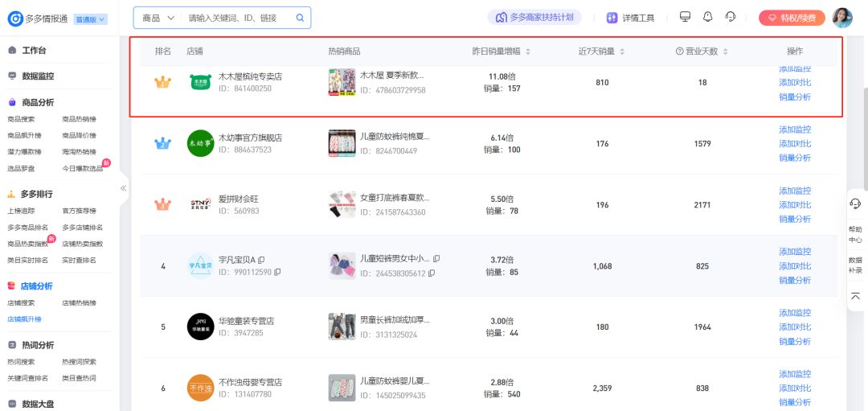Sort by 昨日销量增幅 using its sort arrows

pyautogui.click(x=527, y=51)
